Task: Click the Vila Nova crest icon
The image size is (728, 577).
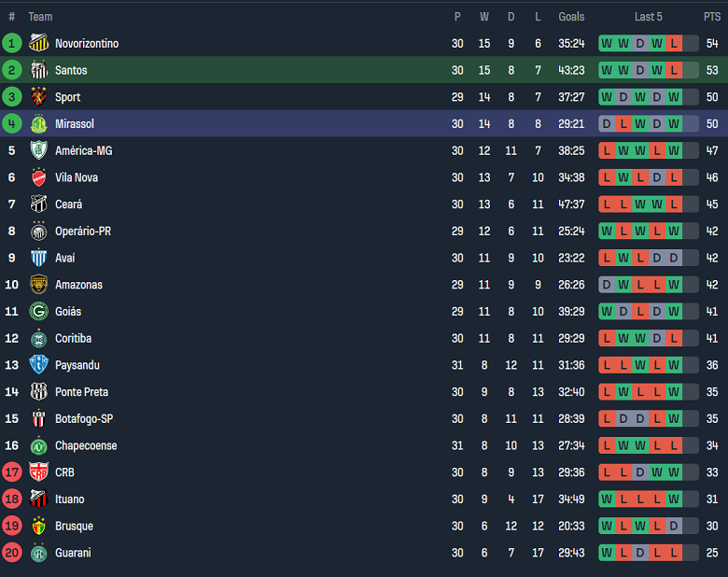Action: coord(38,177)
